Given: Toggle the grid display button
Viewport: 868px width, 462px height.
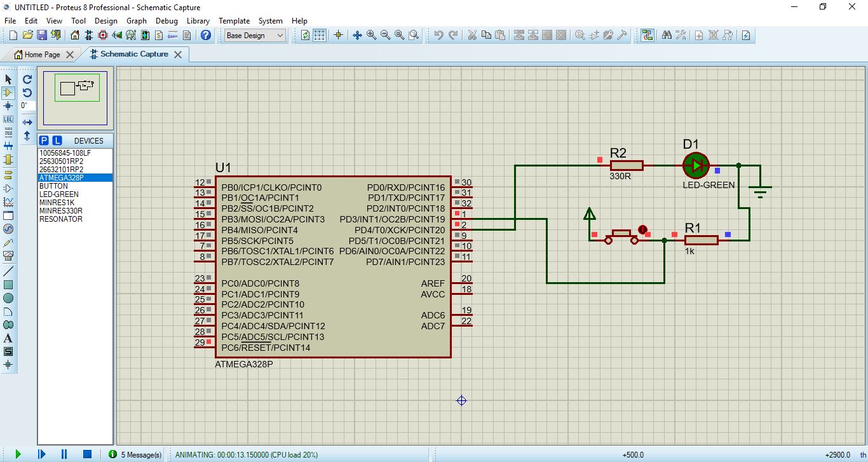Looking at the screenshot, I should click(x=320, y=36).
